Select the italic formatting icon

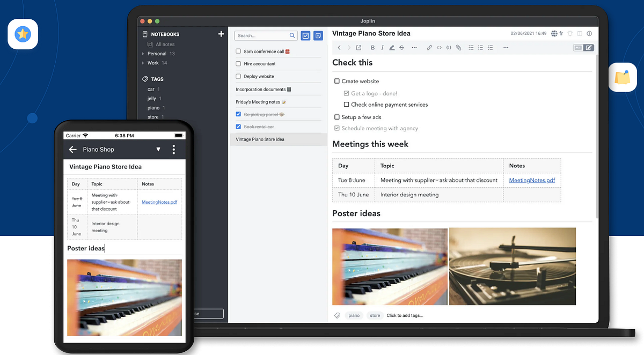pyautogui.click(x=382, y=47)
